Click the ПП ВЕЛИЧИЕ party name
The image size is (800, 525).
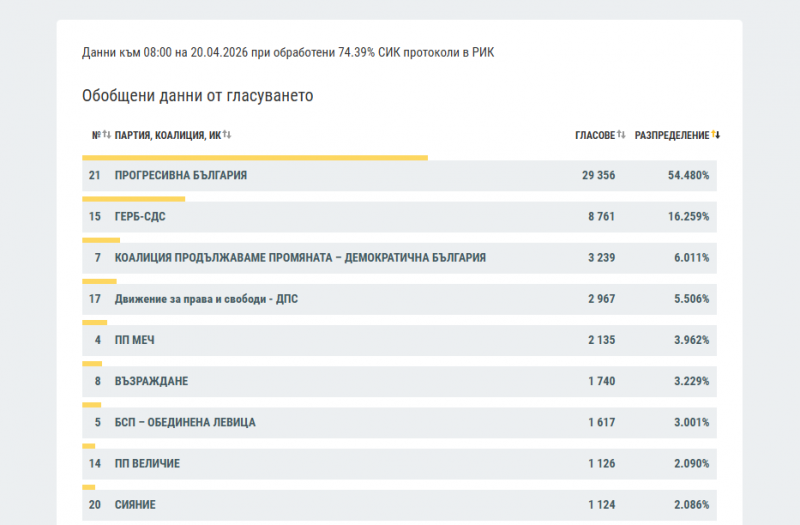[x=148, y=464]
